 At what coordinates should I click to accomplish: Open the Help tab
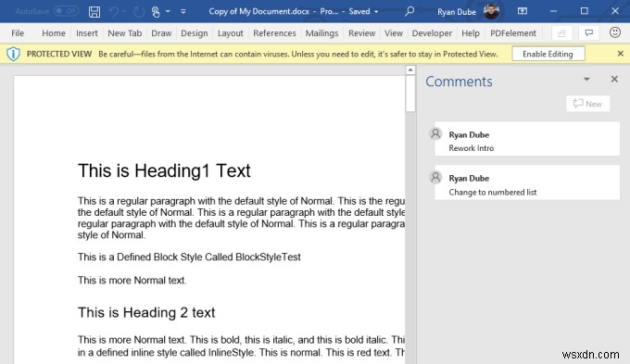471,33
